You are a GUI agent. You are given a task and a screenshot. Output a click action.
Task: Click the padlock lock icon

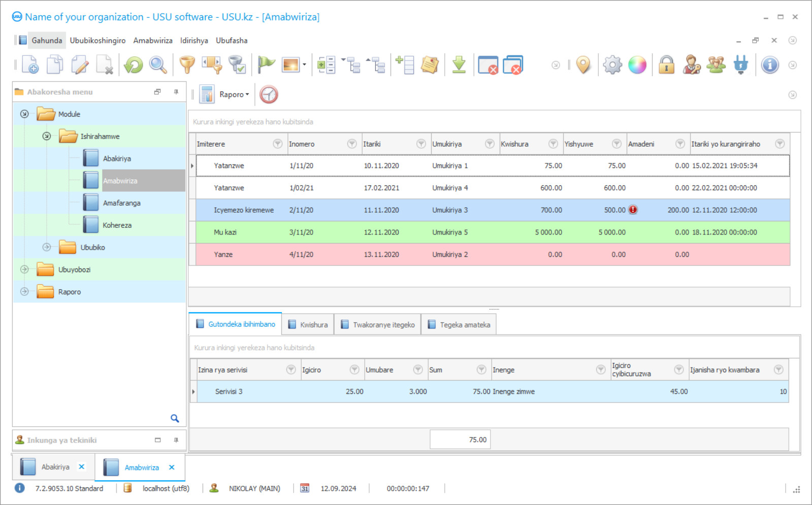tap(666, 65)
